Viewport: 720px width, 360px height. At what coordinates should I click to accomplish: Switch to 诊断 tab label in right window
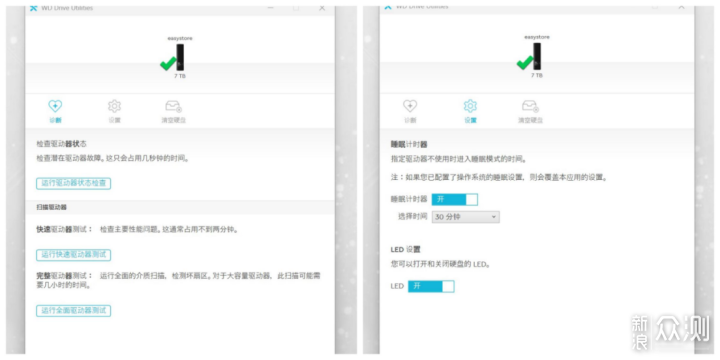point(410,120)
